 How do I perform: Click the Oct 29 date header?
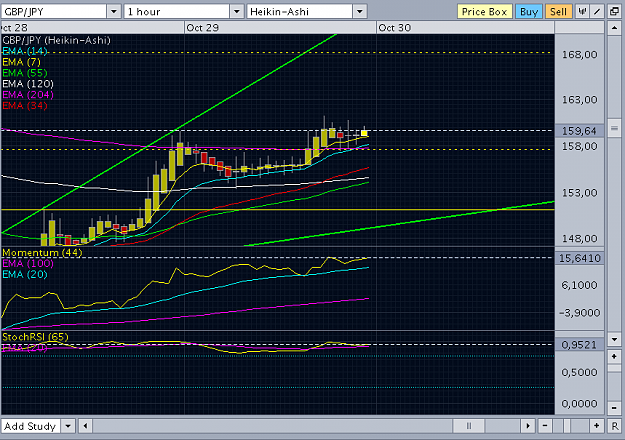click(x=202, y=28)
